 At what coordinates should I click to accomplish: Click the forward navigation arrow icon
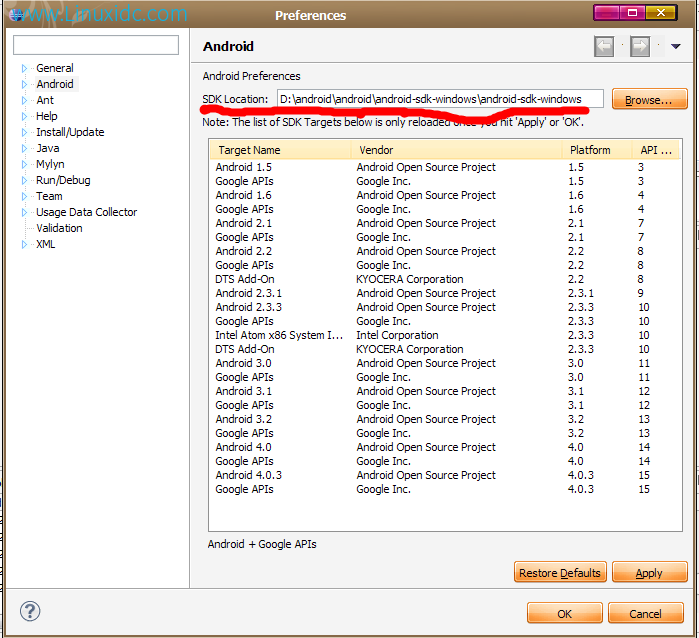pos(640,46)
